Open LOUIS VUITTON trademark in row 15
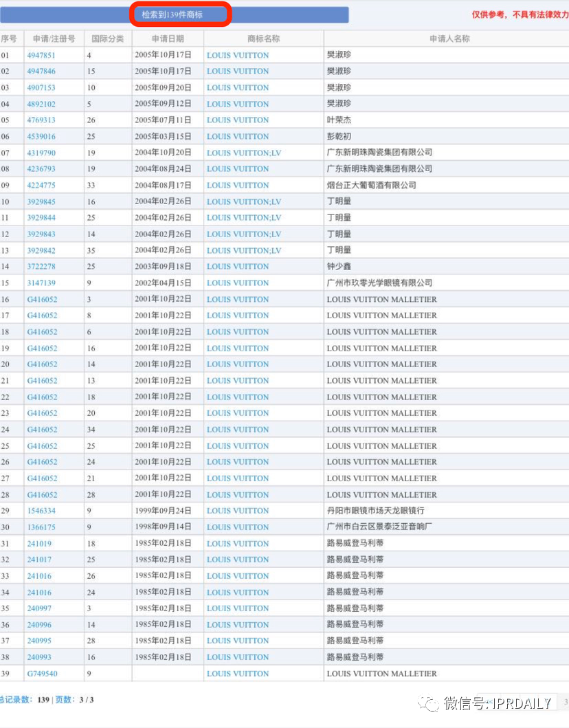569x728 pixels. click(238, 283)
